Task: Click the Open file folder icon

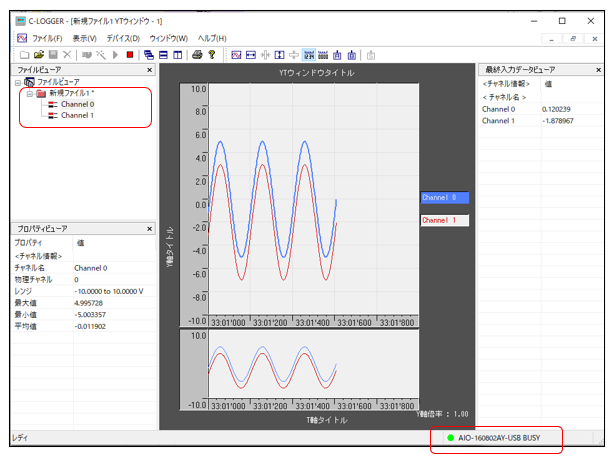Action: (x=39, y=54)
